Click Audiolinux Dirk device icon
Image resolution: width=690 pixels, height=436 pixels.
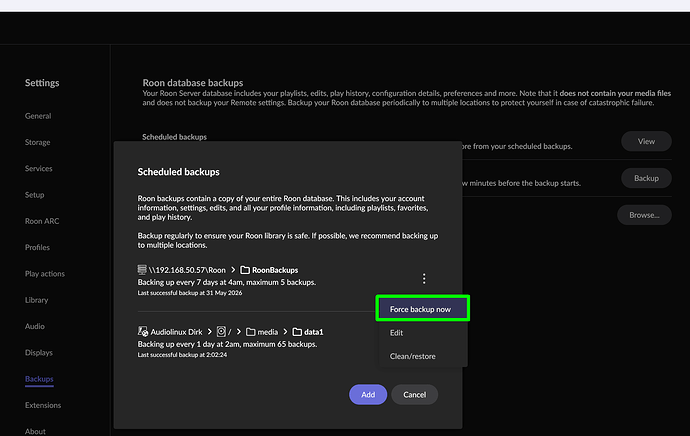pyautogui.click(x=143, y=331)
